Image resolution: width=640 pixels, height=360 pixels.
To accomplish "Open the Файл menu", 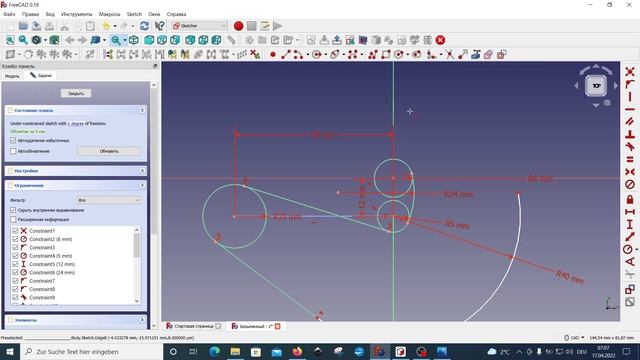I will pyautogui.click(x=9, y=14).
